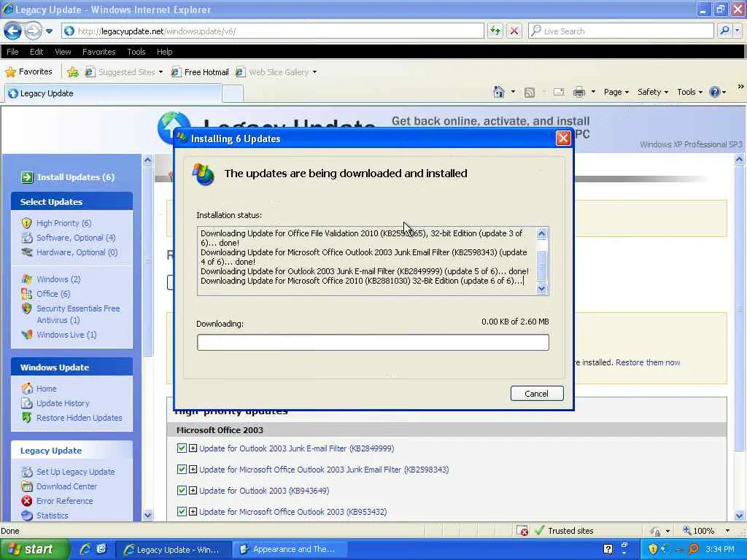This screenshot has width=747, height=560.
Task: Open the View menu
Action: pyautogui.click(x=63, y=52)
